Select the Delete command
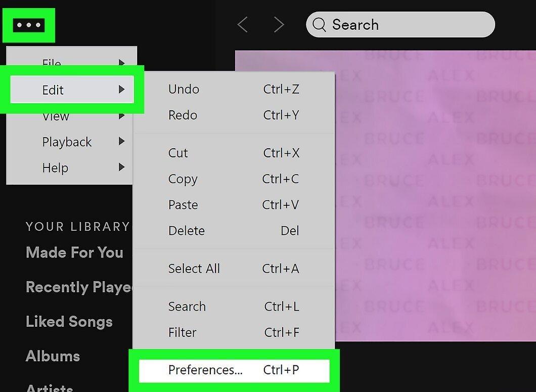The image size is (536, 392). (x=234, y=231)
